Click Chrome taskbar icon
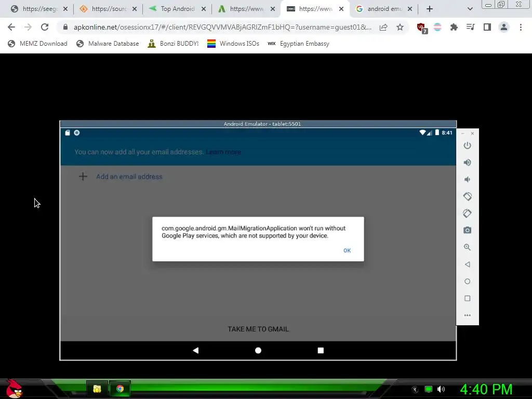The height and width of the screenshot is (399, 532). 120,389
